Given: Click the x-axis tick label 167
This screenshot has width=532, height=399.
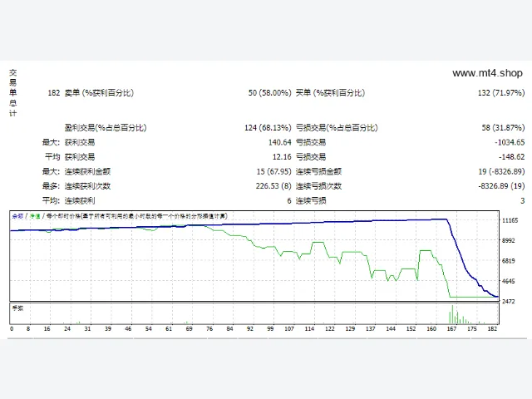Looking at the screenshot, I should (x=451, y=328).
